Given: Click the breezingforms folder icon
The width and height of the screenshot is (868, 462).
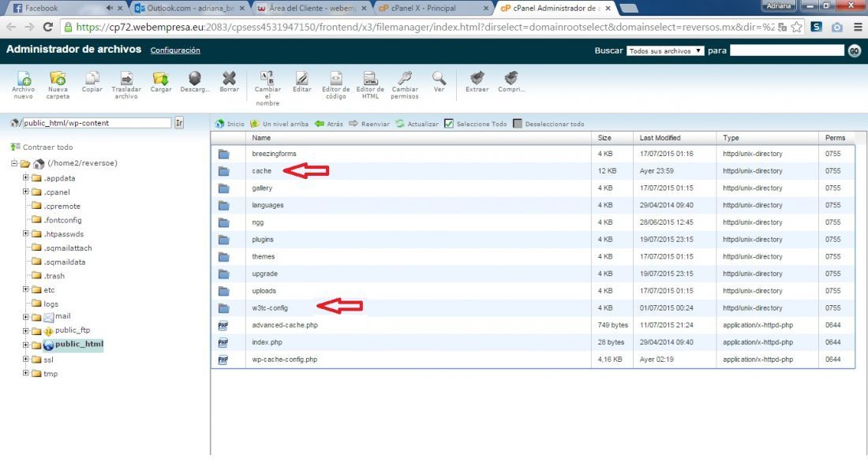Looking at the screenshot, I should coord(223,154).
